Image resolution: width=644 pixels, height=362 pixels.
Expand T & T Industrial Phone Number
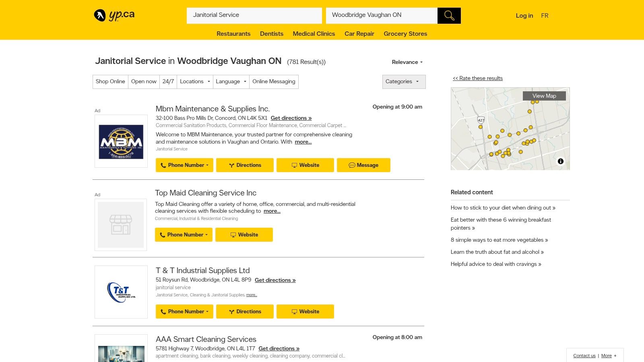click(184, 311)
